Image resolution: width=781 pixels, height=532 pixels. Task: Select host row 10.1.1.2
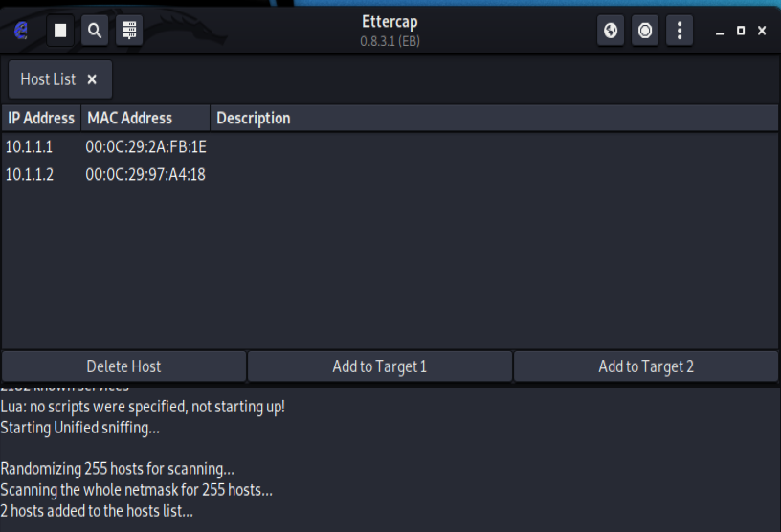pos(390,175)
